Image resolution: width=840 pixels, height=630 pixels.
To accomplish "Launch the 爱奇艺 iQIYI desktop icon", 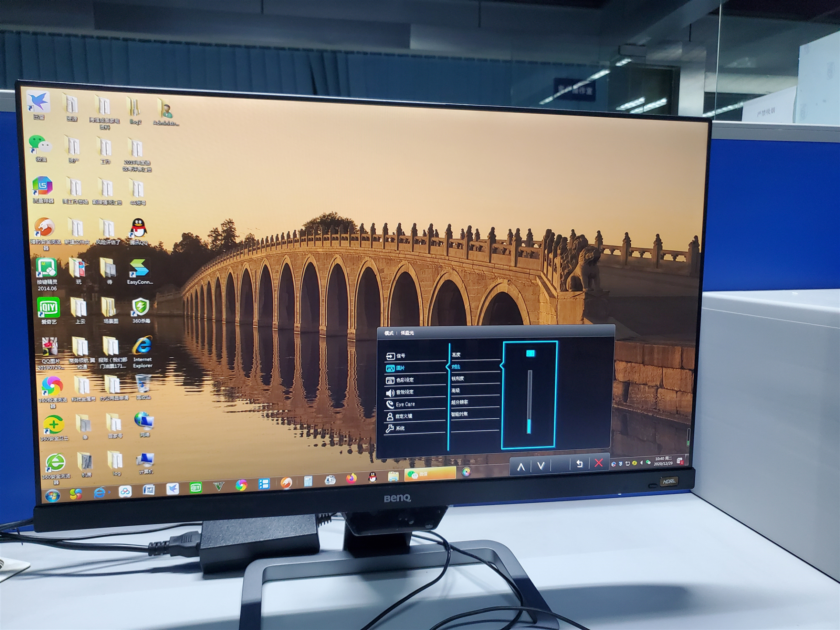I will coord(48,311).
